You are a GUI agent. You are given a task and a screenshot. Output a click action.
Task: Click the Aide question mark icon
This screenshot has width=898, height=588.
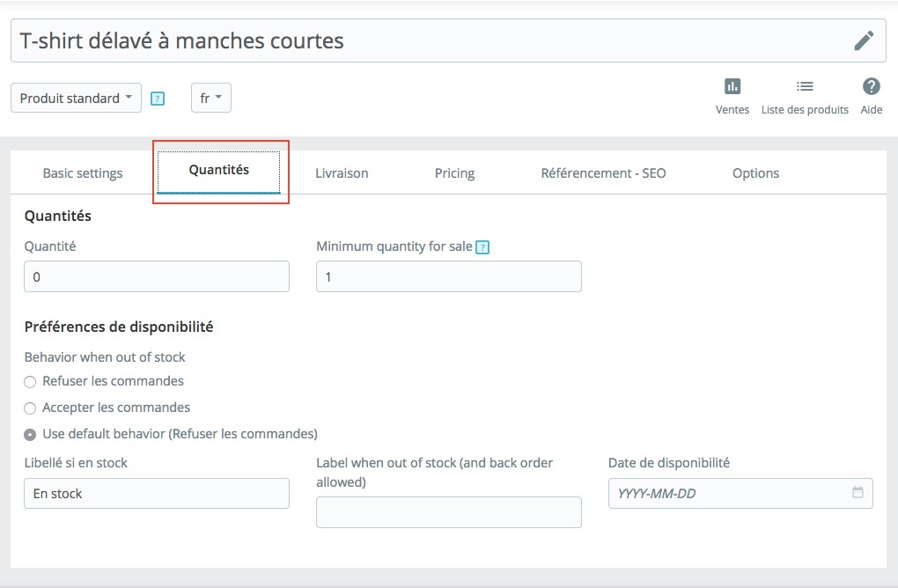871,86
